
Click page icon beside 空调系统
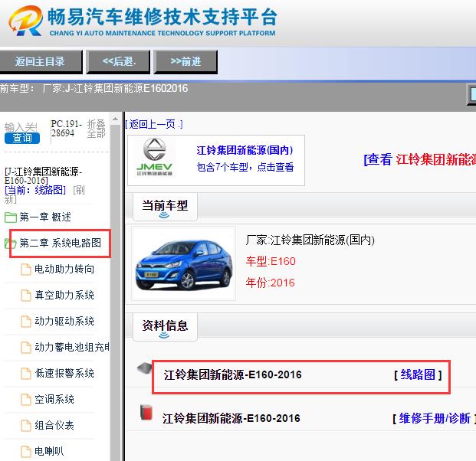click(26, 400)
